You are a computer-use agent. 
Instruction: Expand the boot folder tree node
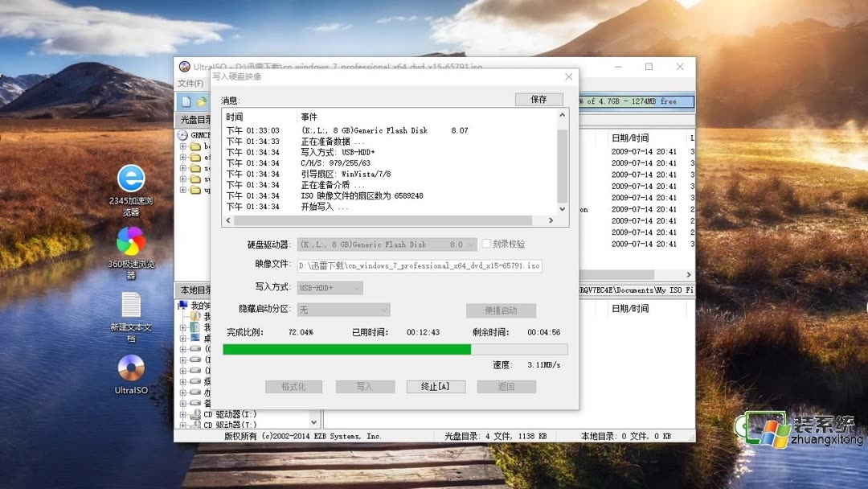[182, 147]
